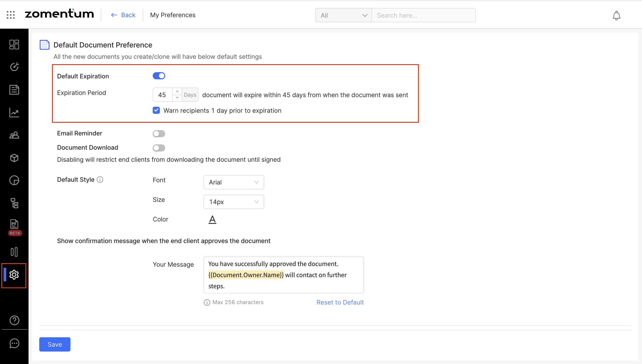Disable the Default Expiration toggle

tap(159, 76)
